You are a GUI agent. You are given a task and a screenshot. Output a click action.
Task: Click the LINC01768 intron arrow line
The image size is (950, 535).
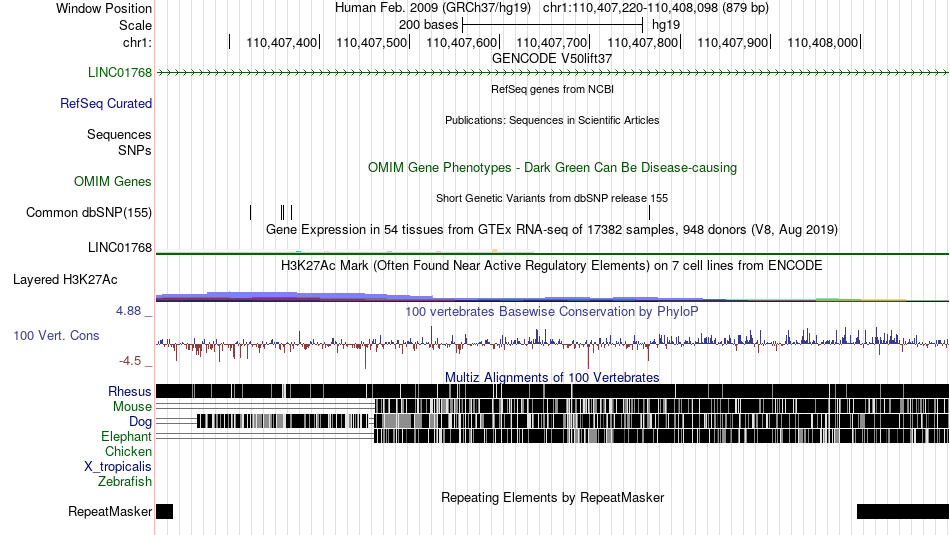click(x=552, y=73)
